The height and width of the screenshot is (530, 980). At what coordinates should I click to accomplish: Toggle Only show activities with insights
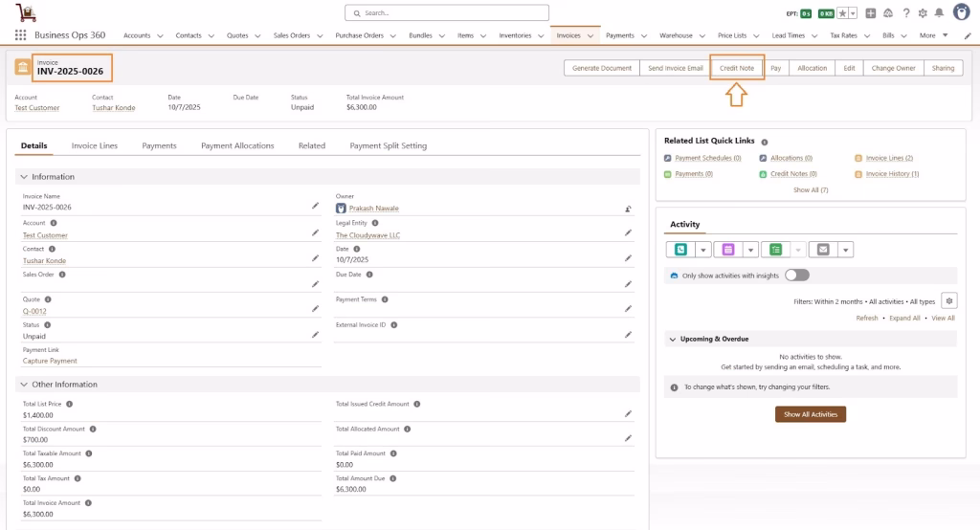point(796,276)
